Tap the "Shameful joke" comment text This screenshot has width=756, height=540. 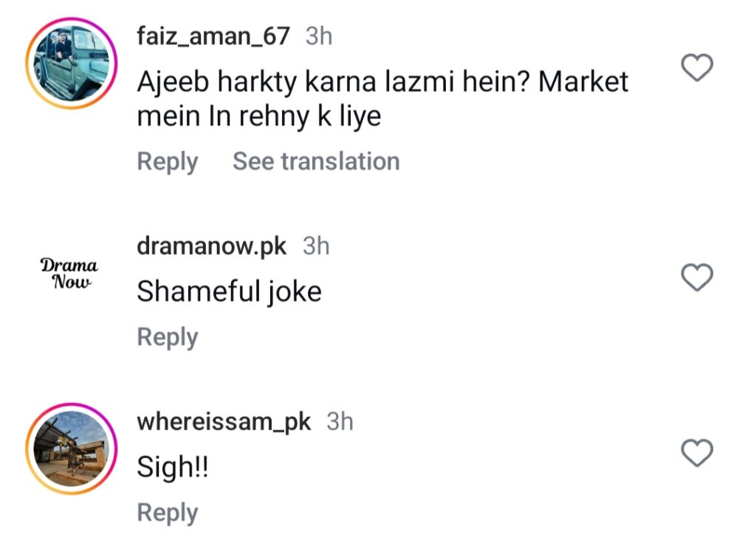pos(229,292)
